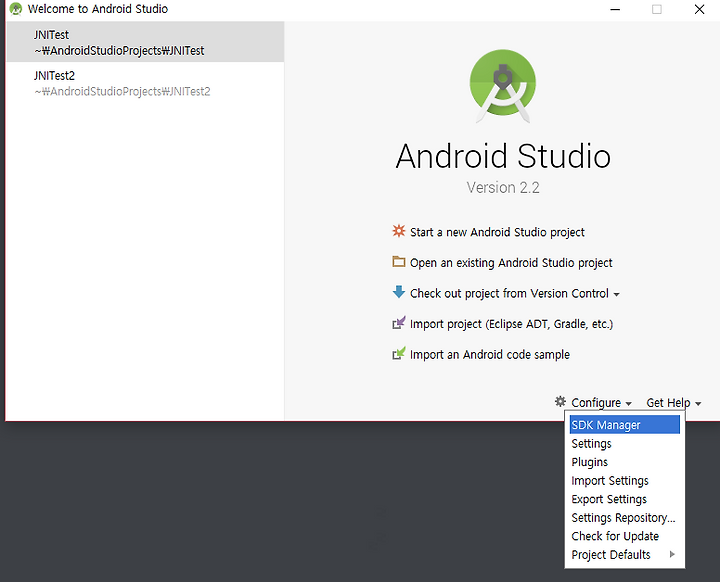Image resolution: width=720 pixels, height=582 pixels.
Task: Expand the Project Defaults submenu arrow
Action: pyautogui.click(x=672, y=554)
